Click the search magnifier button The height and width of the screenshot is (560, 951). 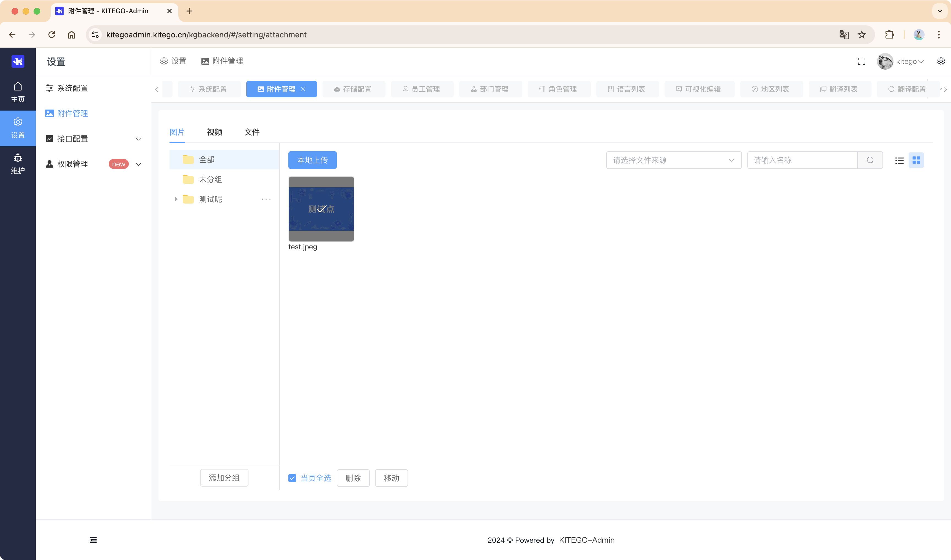pos(870,160)
